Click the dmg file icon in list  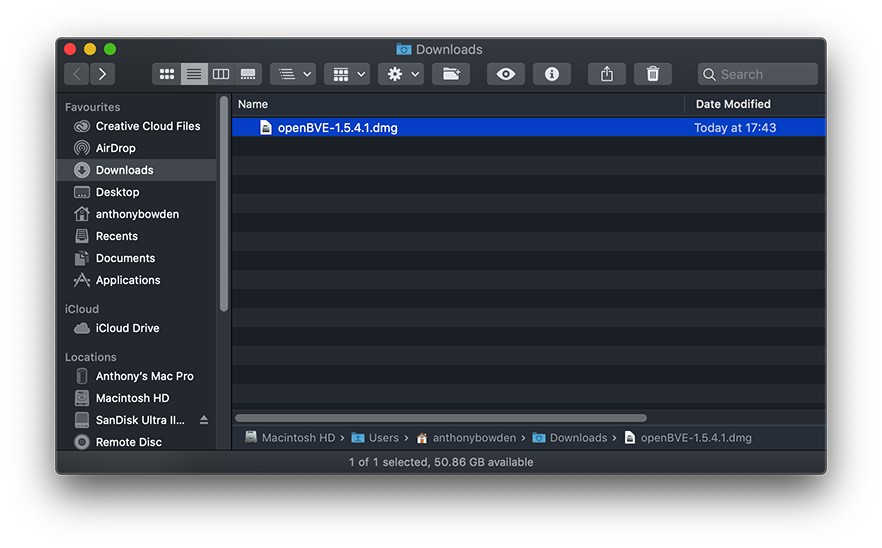pyautogui.click(x=266, y=128)
